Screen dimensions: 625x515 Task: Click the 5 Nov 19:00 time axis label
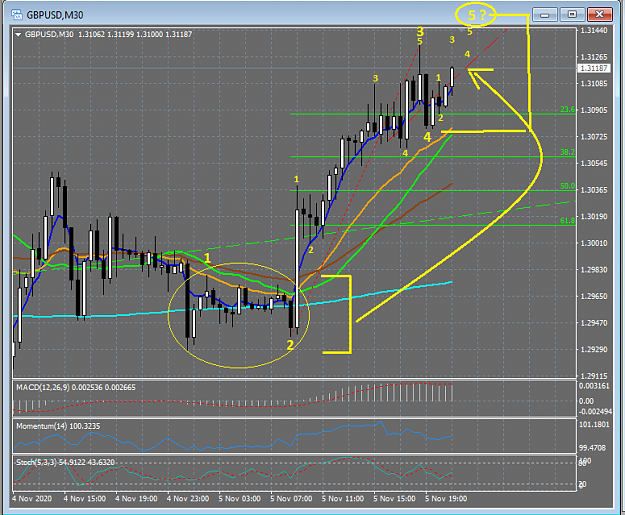(x=446, y=499)
